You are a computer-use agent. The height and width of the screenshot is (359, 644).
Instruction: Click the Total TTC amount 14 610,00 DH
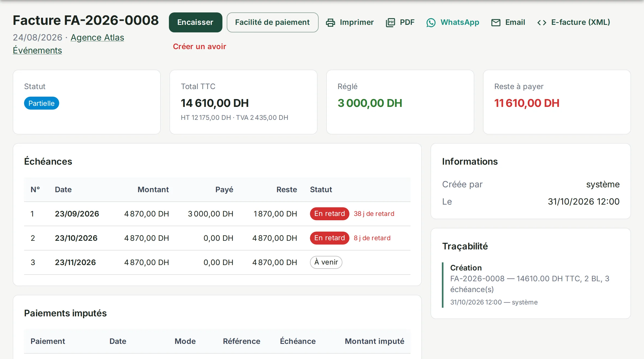[215, 103]
